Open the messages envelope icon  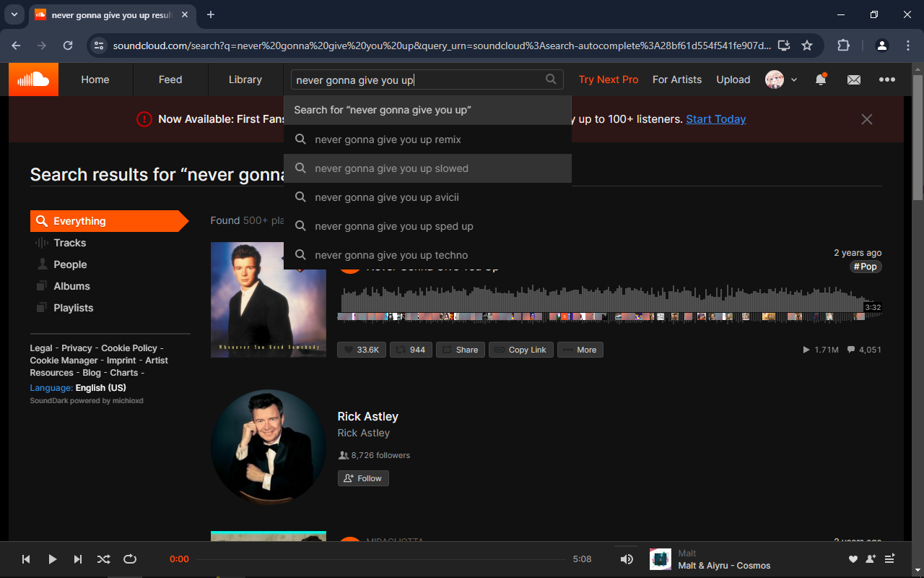pos(854,79)
